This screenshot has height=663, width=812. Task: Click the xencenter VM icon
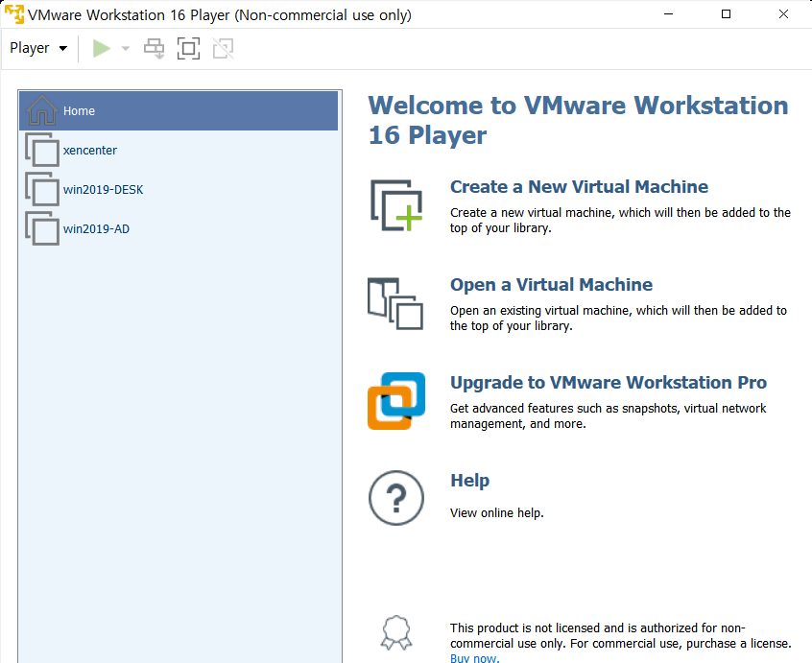tap(42, 150)
